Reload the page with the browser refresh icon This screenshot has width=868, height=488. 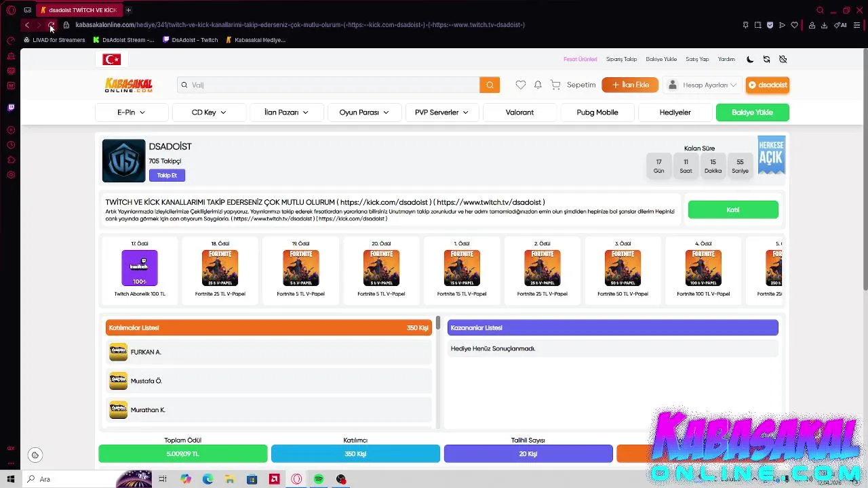(51, 25)
